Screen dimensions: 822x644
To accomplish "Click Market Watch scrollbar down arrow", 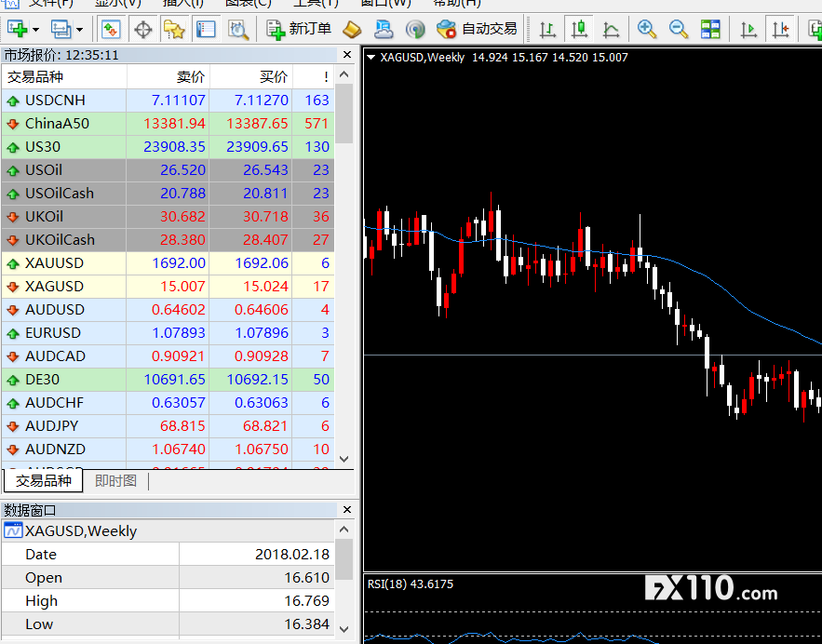I will [x=344, y=459].
